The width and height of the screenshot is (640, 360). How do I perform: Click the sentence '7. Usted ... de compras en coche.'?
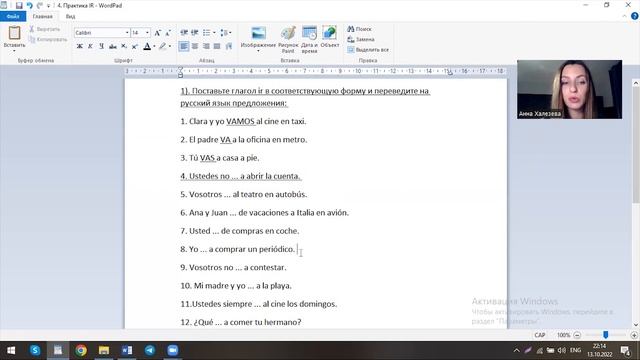[240, 231]
